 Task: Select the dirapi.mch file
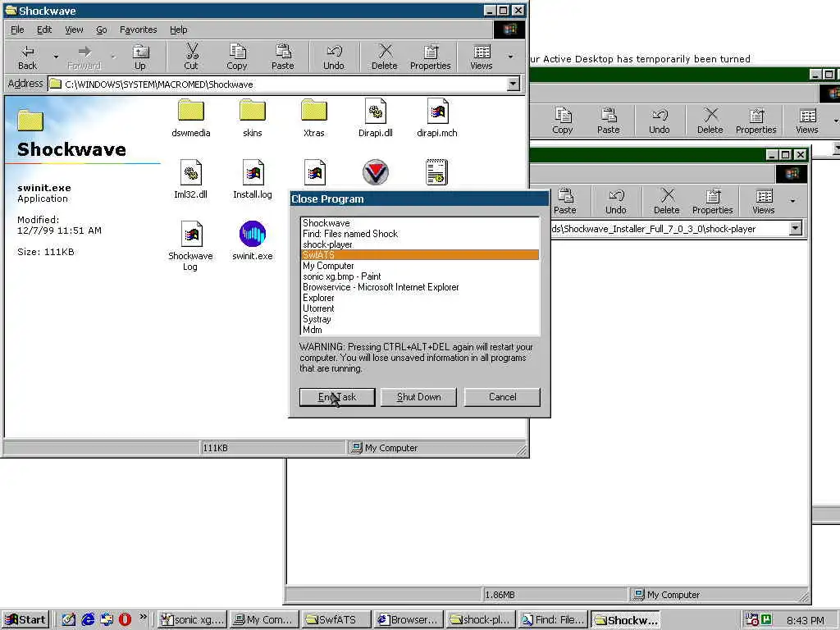point(437,118)
